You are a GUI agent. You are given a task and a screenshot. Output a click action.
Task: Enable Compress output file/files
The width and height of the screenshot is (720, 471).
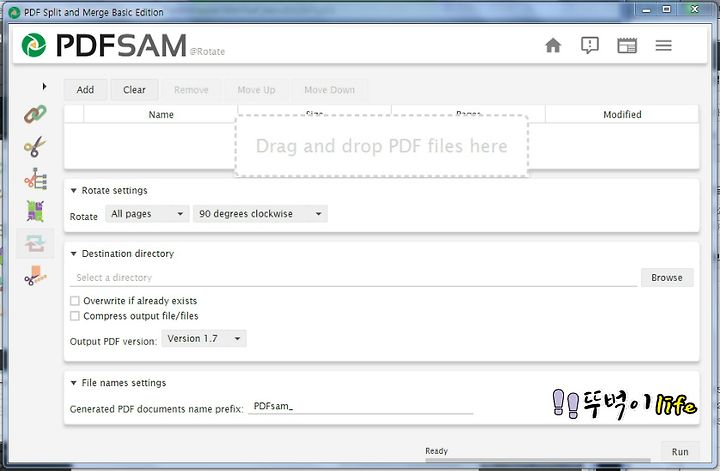point(75,316)
